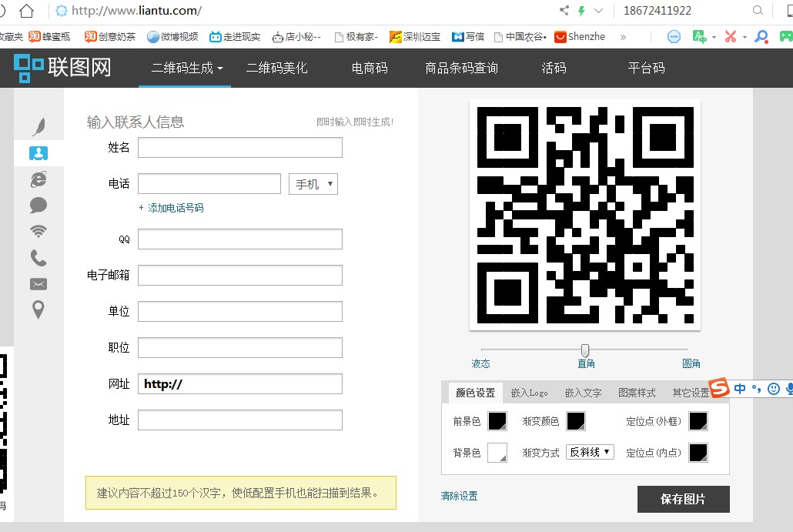
Task: Switch to the 嵌入Logo tab
Action: (x=529, y=393)
